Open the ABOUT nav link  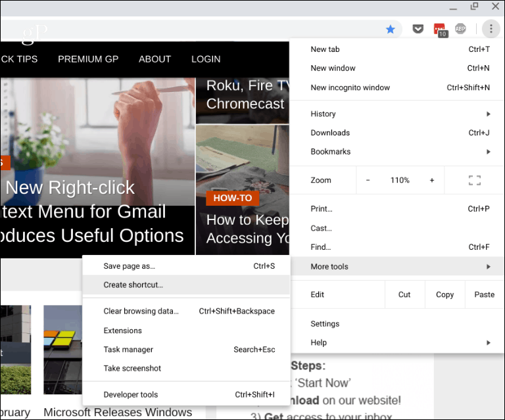click(155, 59)
